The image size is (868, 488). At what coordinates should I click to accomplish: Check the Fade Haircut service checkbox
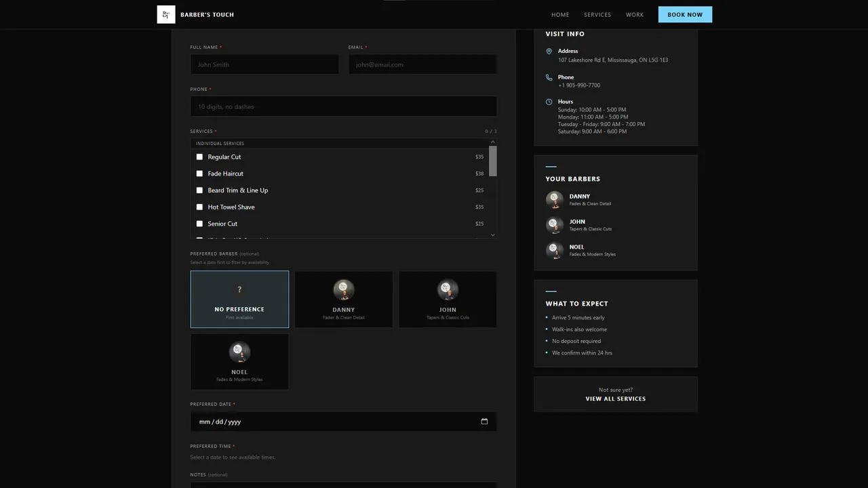click(x=199, y=174)
